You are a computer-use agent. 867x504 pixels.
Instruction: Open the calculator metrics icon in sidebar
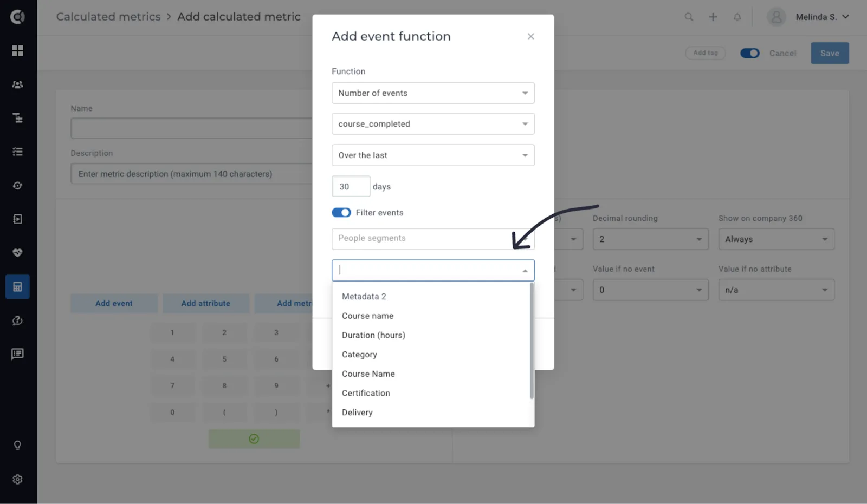tap(17, 287)
